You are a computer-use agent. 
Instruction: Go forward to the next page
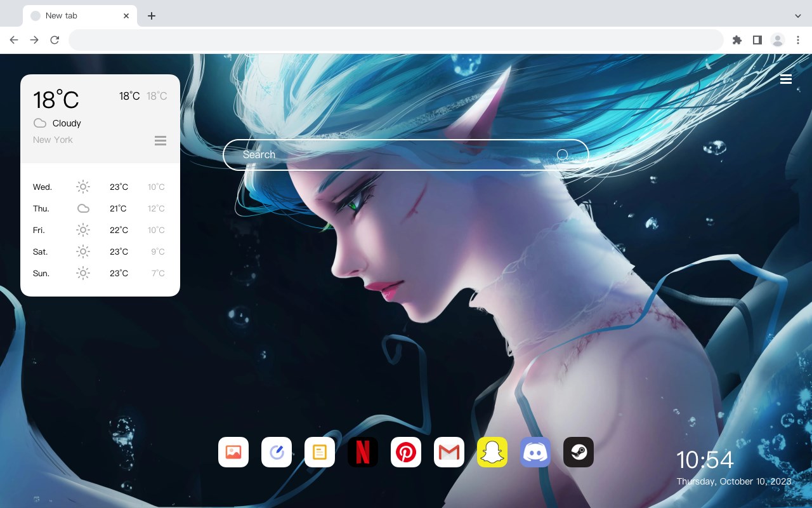(x=34, y=40)
